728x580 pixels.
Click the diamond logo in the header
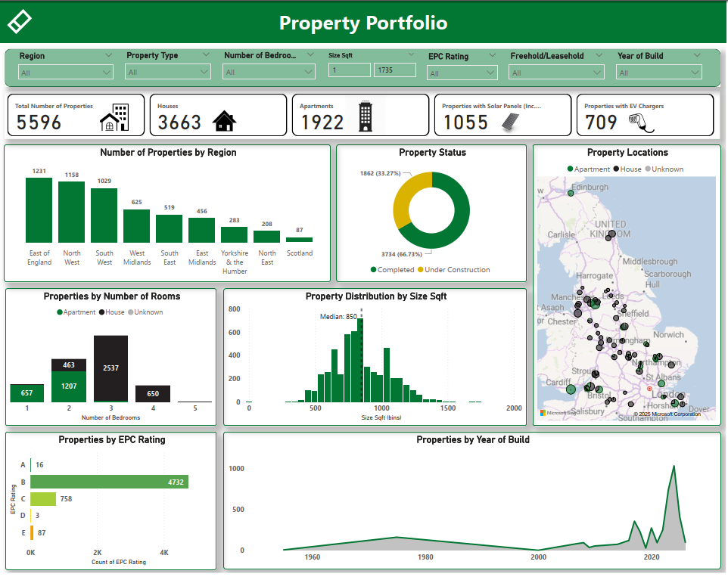coord(20,21)
